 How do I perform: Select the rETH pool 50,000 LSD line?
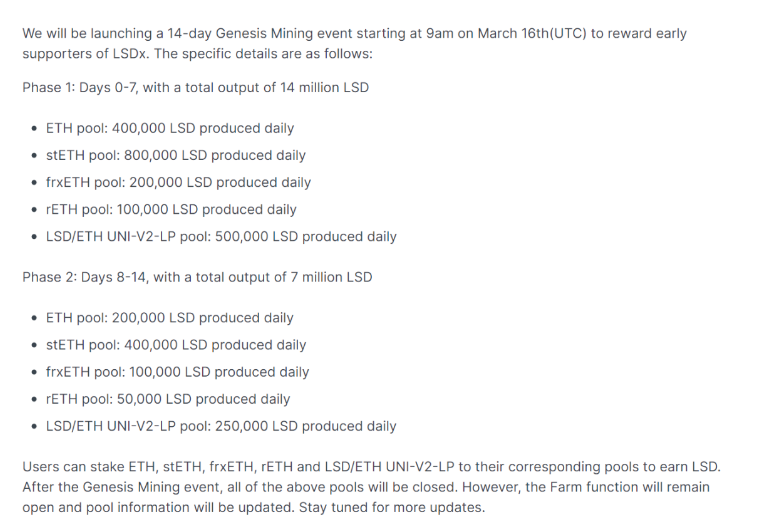(168, 399)
